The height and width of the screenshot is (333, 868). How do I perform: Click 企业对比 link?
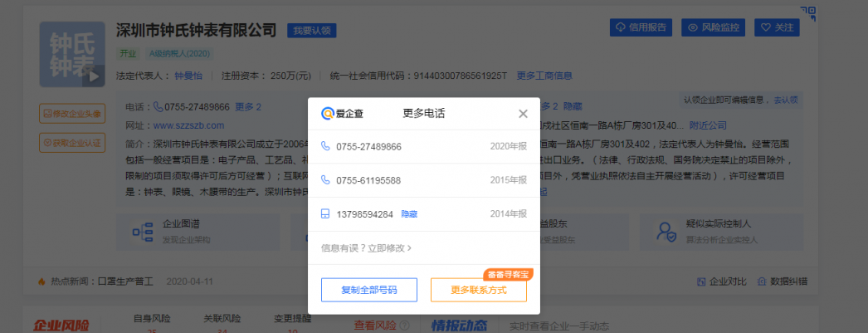pyautogui.click(x=723, y=282)
